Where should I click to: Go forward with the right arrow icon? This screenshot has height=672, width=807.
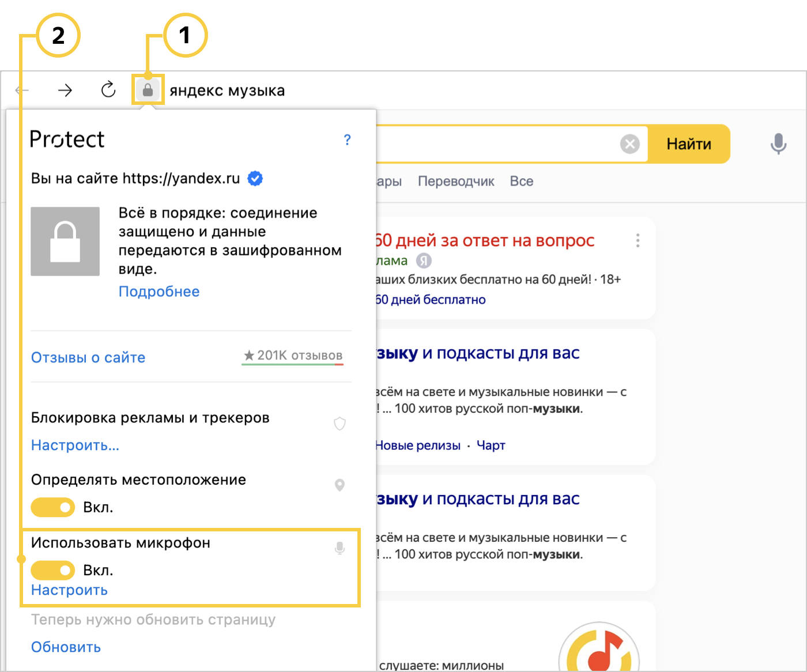65,90
